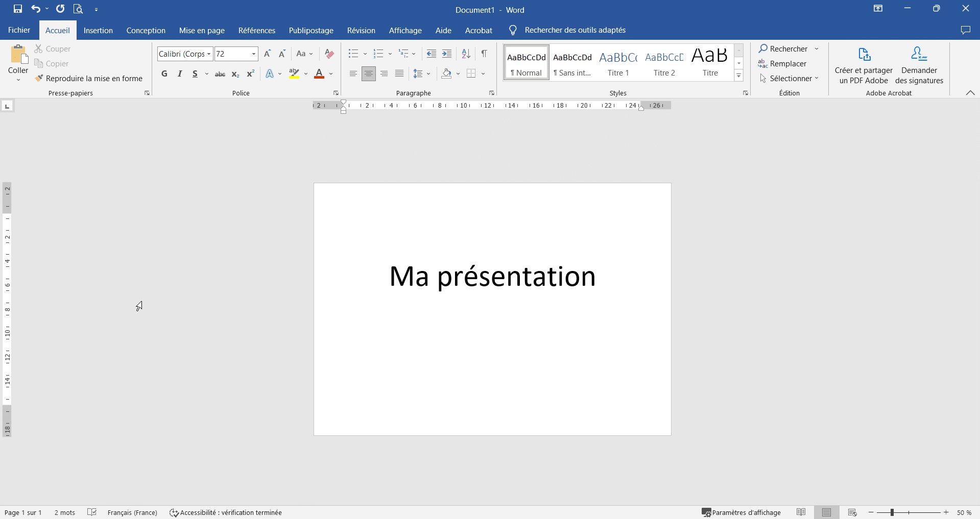Viewport: 980px width, 519px height.
Task: Apply subscript formatting
Action: [x=235, y=74]
